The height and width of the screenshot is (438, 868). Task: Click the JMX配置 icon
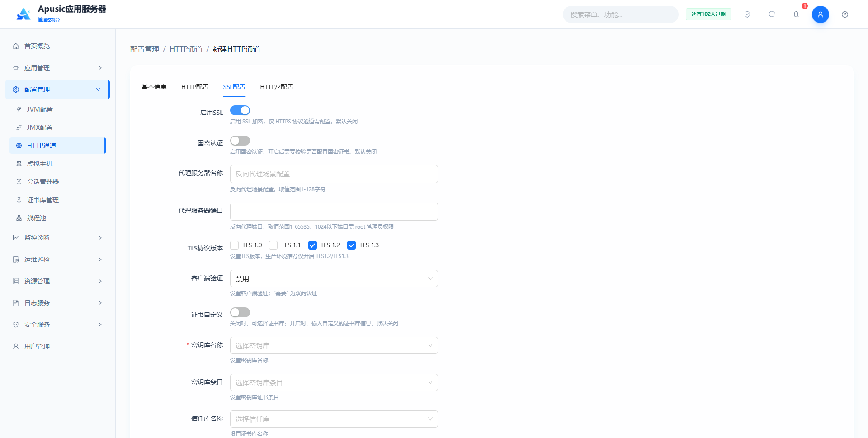point(19,127)
